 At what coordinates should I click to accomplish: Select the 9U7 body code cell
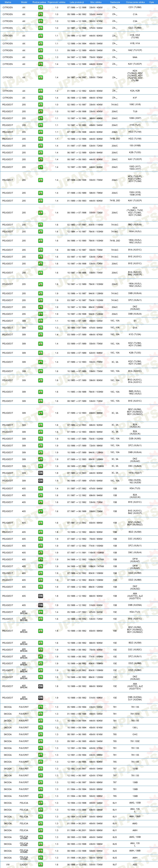click(x=115, y=865)
